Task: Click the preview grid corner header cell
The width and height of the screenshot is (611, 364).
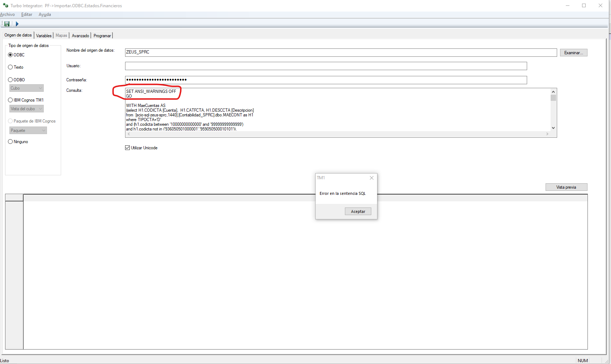Action: coord(14,198)
